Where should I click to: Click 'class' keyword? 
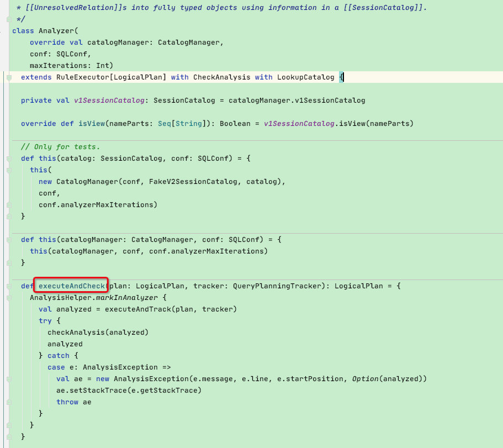pyautogui.click(x=23, y=31)
